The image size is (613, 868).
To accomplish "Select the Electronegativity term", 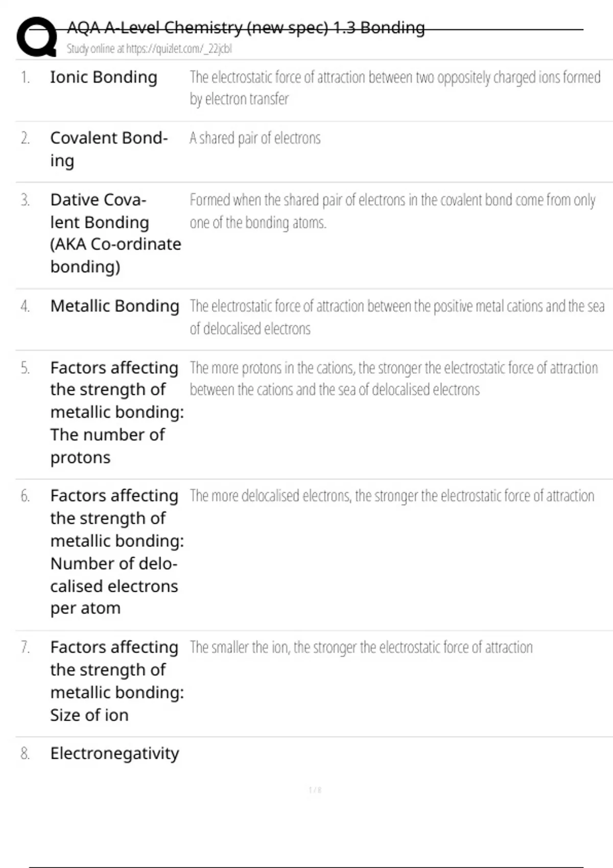I will (115, 753).
